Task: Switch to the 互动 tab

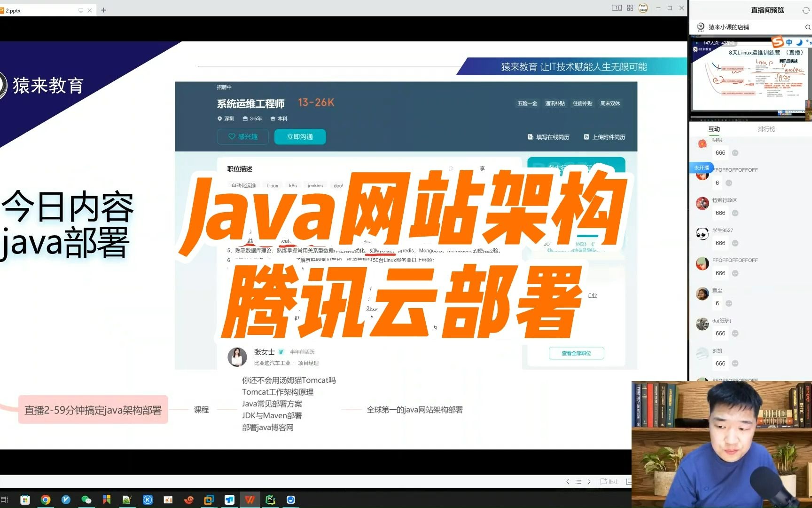Action: click(714, 129)
